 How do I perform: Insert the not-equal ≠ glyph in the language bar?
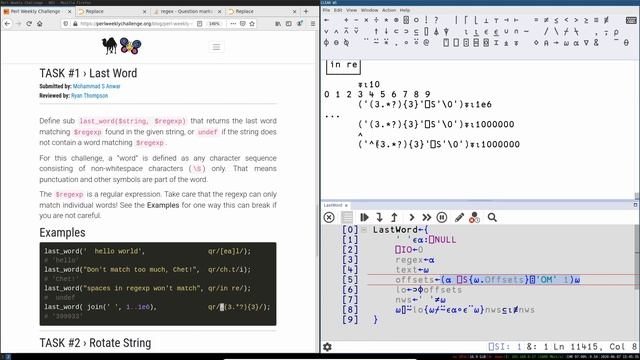[546, 20]
